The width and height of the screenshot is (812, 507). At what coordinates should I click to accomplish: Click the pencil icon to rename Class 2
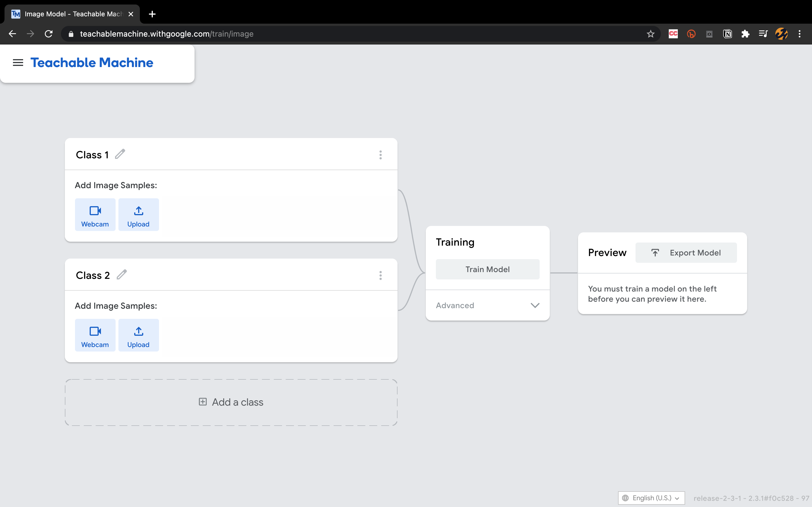[122, 275]
